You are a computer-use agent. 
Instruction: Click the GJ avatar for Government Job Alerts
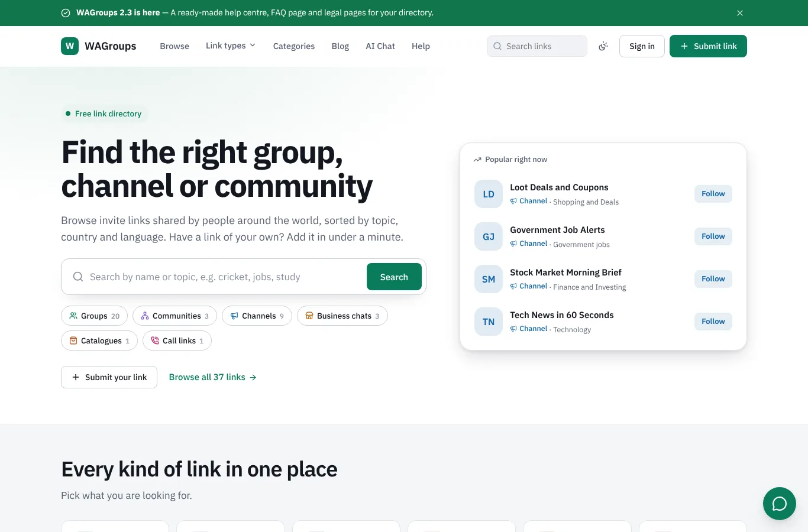(489, 236)
